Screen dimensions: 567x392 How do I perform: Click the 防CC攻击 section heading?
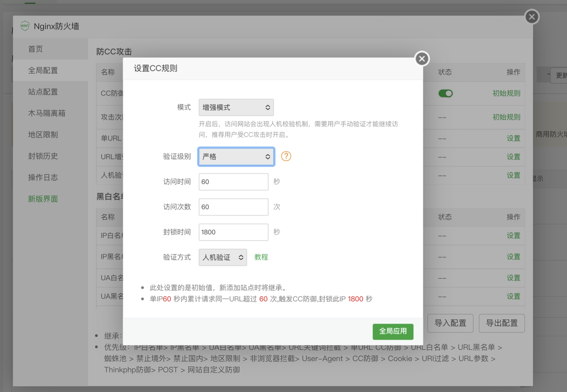click(x=114, y=52)
